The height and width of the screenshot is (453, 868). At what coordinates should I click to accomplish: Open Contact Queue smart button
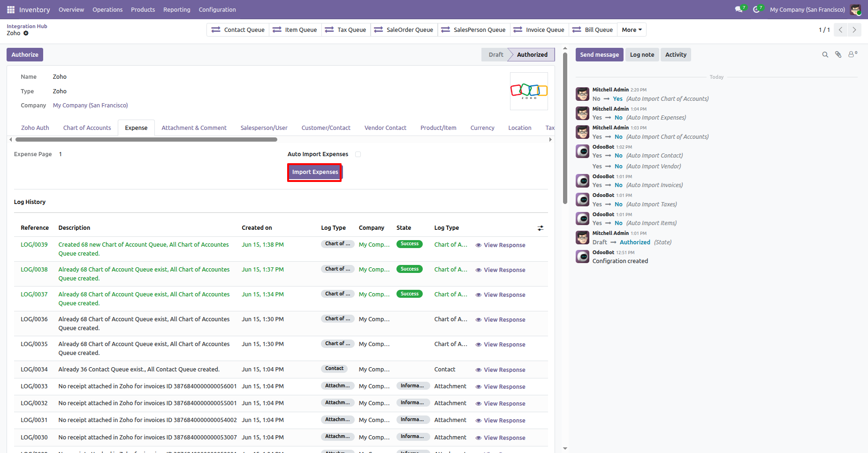pos(238,30)
